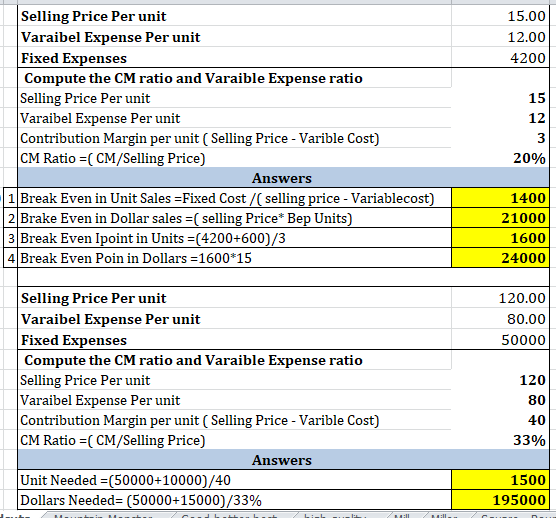Select the bold 15 selling price cell
Screen dimensions: 556x518
[500, 98]
